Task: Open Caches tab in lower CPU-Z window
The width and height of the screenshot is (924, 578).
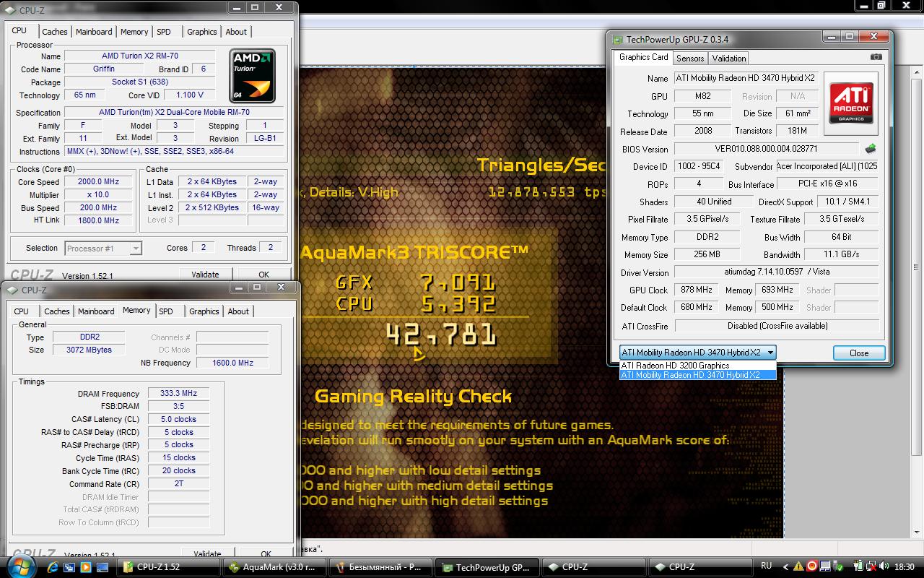Action: [x=57, y=311]
